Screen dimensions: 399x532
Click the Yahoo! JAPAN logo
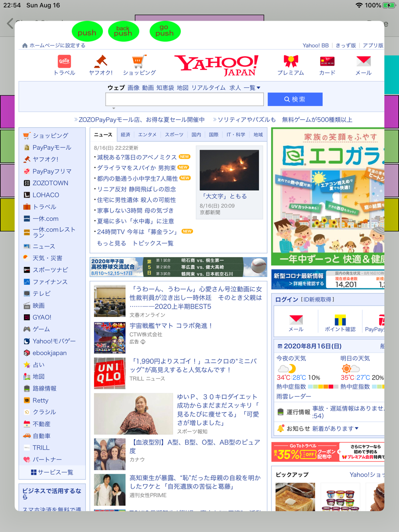pyautogui.click(x=216, y=65)
